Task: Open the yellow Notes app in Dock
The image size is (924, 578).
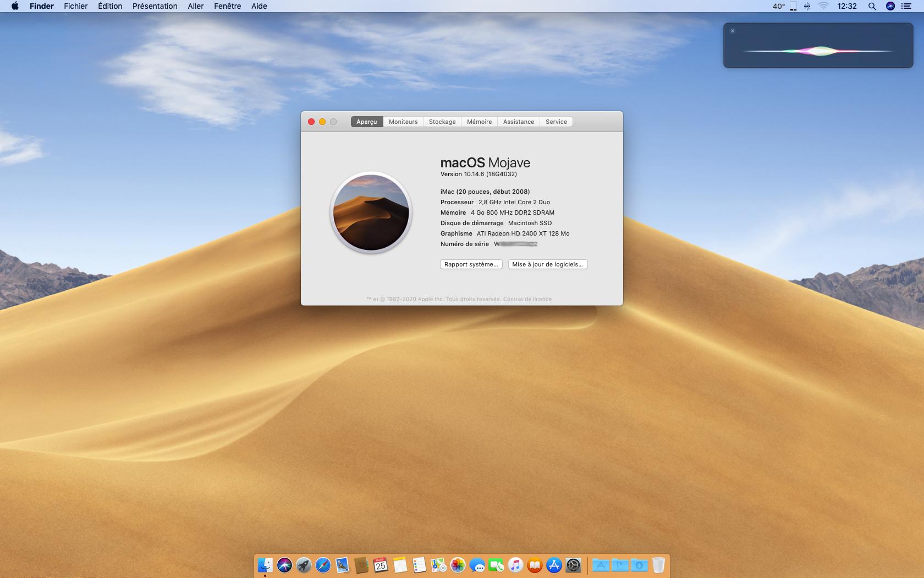Action: pyautogui.click(x=400, y=565)
